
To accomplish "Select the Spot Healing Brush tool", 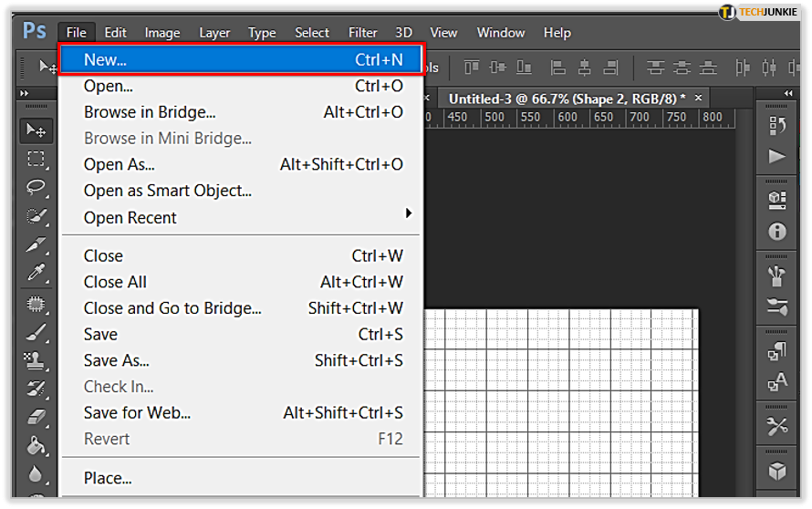I will pyautogui.click(x=36, y=304).
